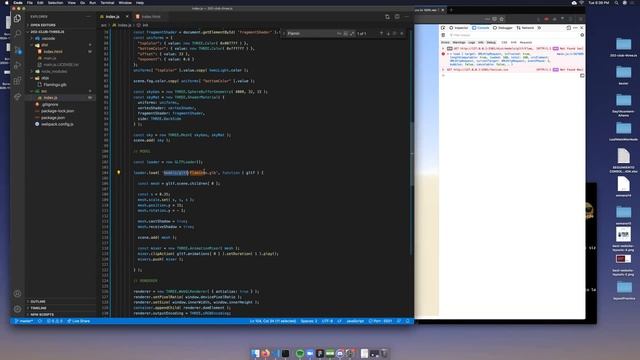Toggle Match Case in the find widget
The width and height of the screenshot is (640, 360).
point(339,33)
